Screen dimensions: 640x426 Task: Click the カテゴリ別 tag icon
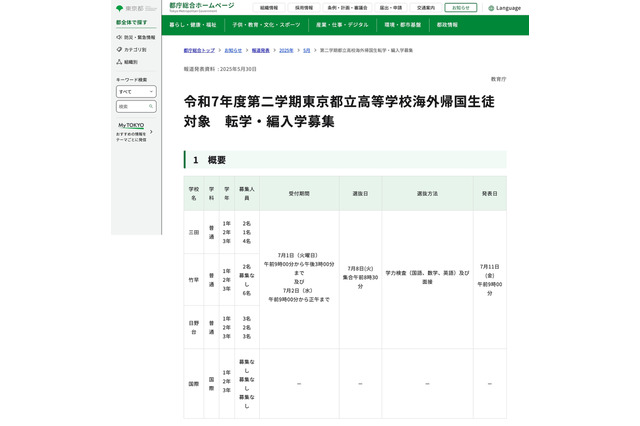120,49
